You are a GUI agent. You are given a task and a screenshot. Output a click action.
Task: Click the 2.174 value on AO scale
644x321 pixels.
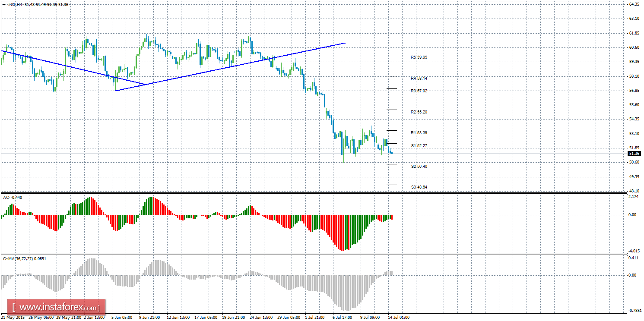click(x=633, y=197)
